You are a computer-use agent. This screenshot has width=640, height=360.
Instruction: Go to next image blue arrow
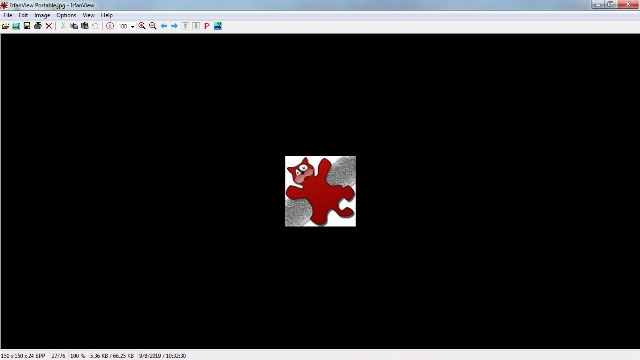point(174,26)
